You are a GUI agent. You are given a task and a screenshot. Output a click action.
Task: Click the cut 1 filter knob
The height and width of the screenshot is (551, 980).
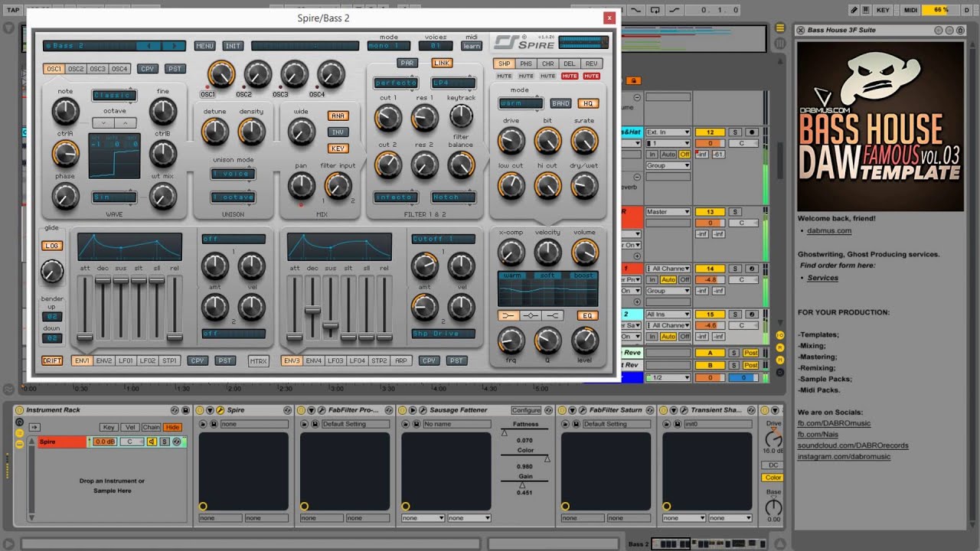388,117
